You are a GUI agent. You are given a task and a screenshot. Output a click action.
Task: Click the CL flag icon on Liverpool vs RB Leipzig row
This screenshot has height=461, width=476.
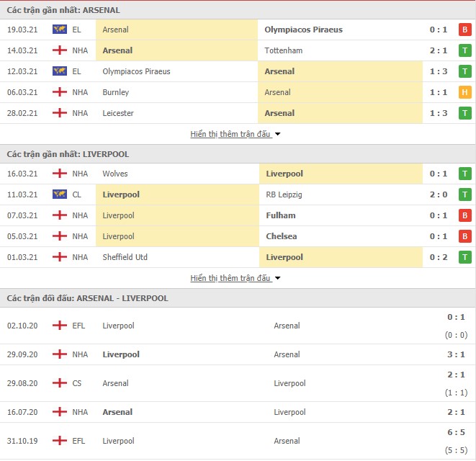click(60, 194)
